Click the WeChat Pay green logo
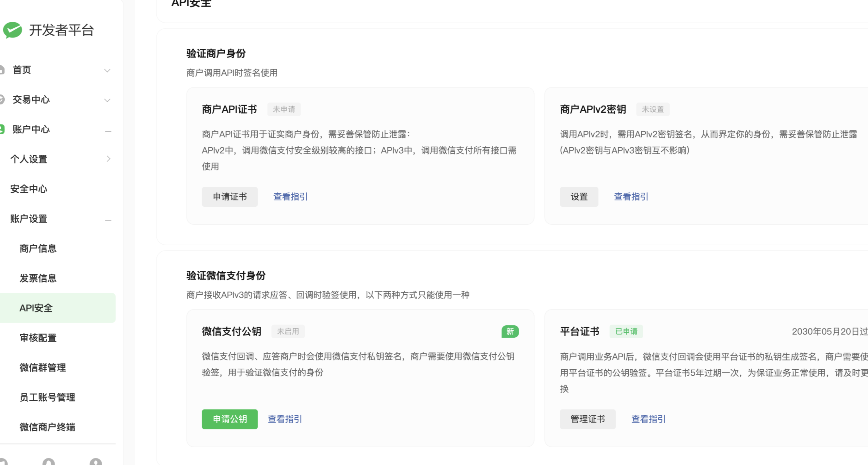Image resolution: width=868 pixels, height=465 pixels. pyautogui.click(x=12, y=30)
